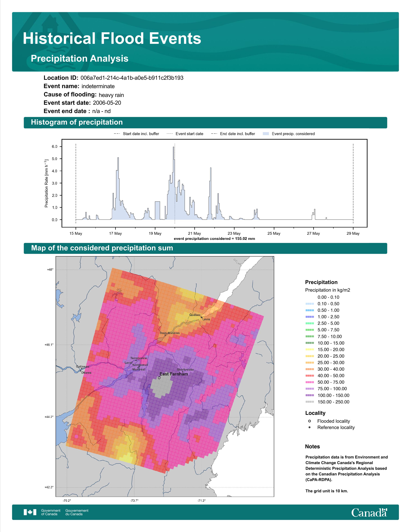Click the event start date 2006-05-20
The width and height of the screenshot is (411, 532).
click(107, 103)
